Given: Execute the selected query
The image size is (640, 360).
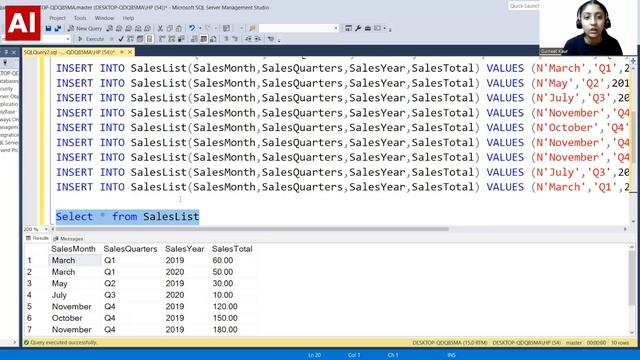Looking at the screenshot, I should click(x=91, y=39).
